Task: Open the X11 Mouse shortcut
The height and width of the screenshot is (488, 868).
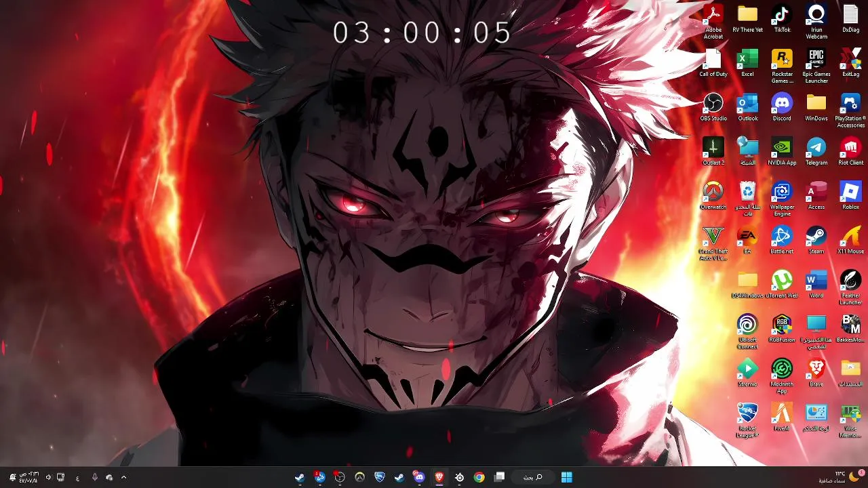Action: pyautogui.click(x=850, y=240)
